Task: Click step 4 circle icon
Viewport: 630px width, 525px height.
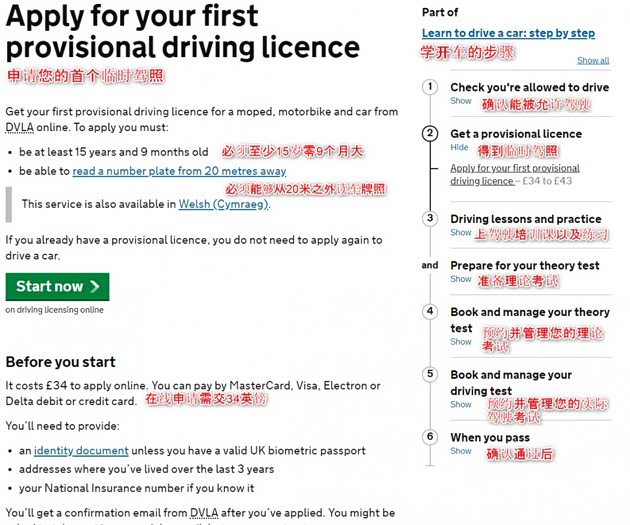Action: coord(430,311)
